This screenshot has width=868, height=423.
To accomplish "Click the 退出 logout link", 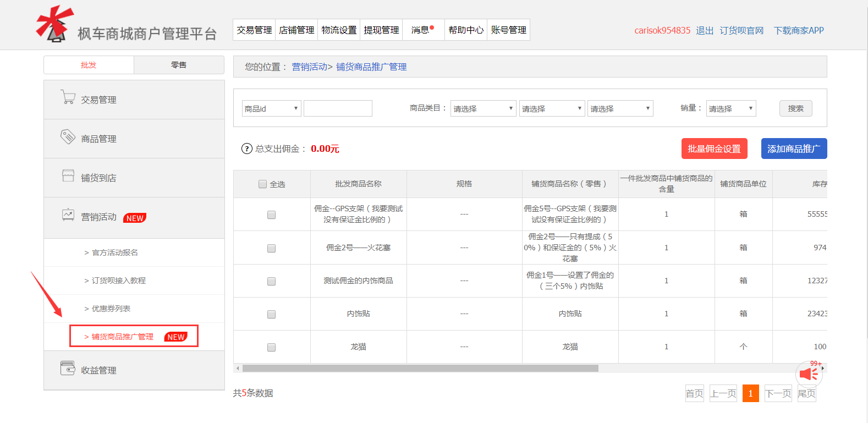I will (x=705, y=30).
